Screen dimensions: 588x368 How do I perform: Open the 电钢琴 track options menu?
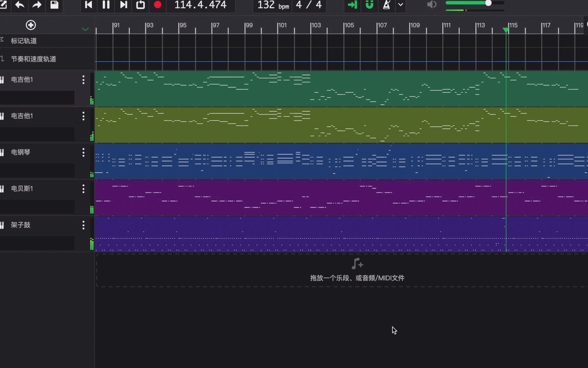[83, 152]
